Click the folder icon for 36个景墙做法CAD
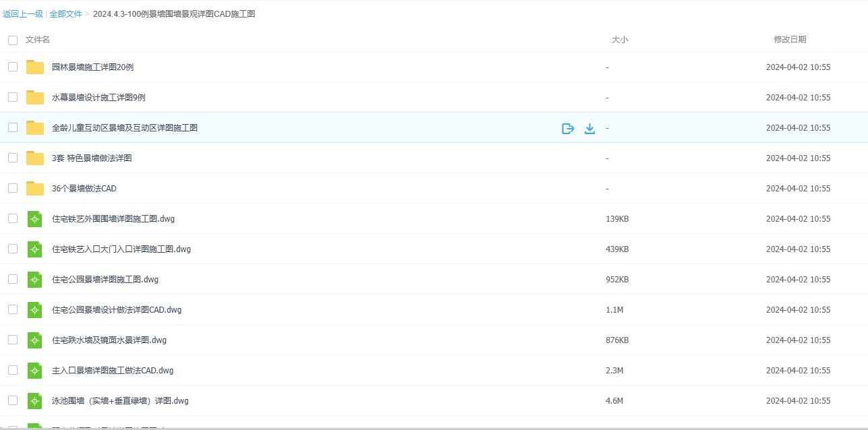The image size is (868, 430). click(x=35, y=189)
